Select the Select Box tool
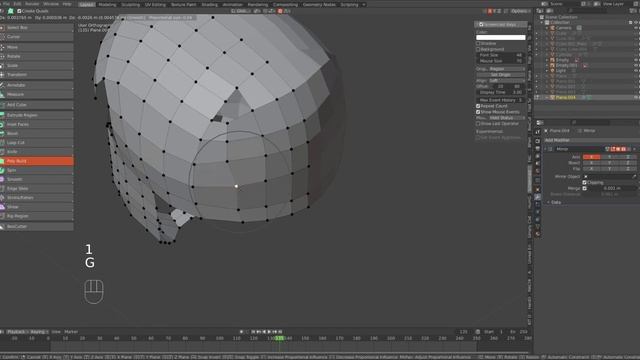This screenshot has height=360, width=640. (37, 28)
